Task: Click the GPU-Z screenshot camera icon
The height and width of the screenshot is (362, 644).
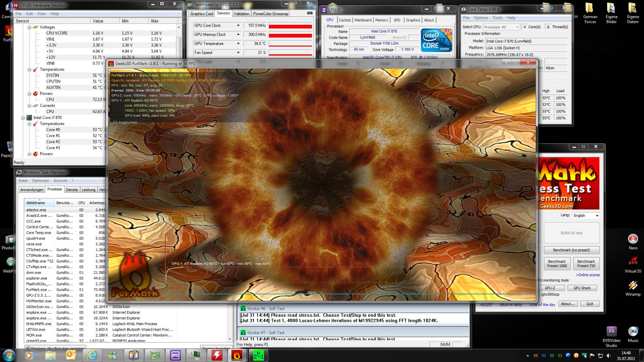Action: click(310, 13)
